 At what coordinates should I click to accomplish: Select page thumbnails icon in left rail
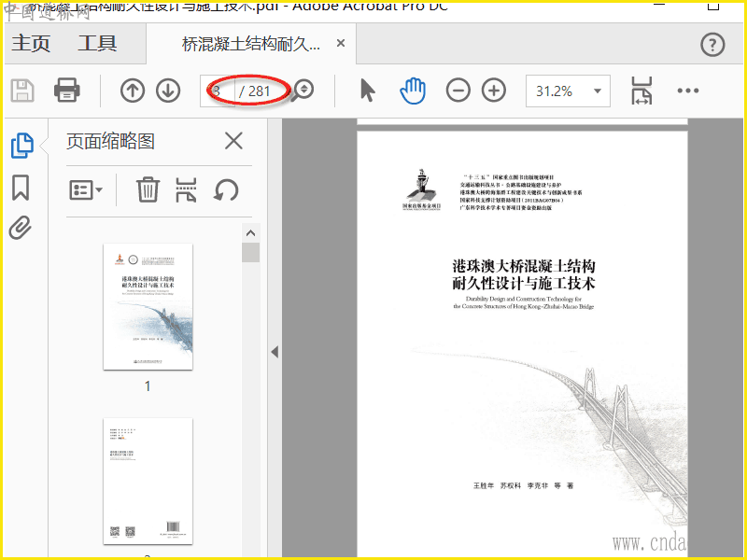click(x=21, y=146)
